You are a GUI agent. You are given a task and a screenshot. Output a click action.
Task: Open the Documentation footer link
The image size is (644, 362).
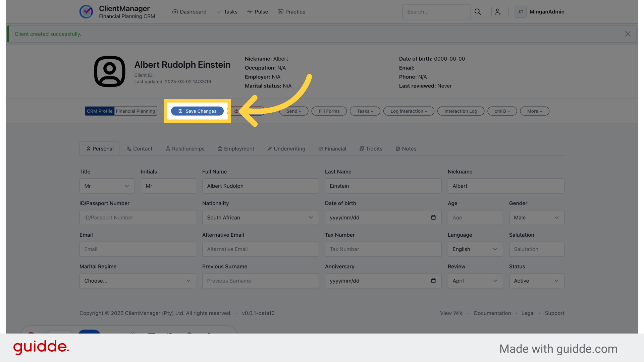[492, 313]
